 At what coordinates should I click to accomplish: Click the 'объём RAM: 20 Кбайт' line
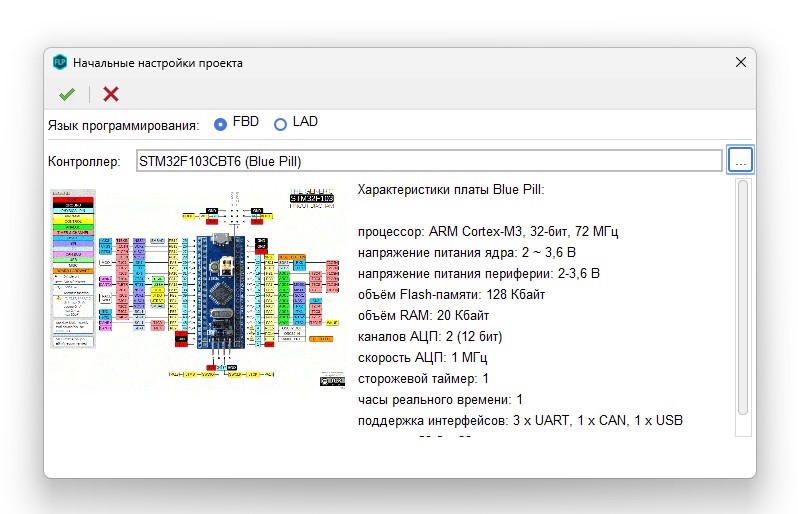click(x=423, y=316)
